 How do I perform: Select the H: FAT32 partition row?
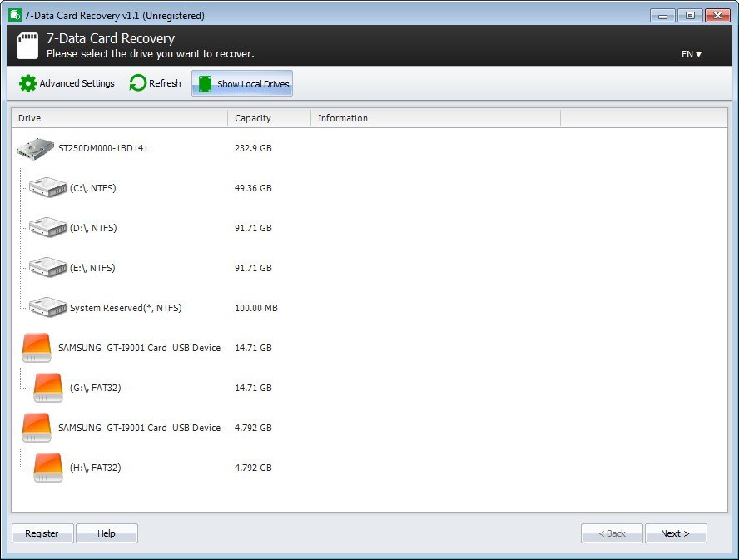coord(87,467)
